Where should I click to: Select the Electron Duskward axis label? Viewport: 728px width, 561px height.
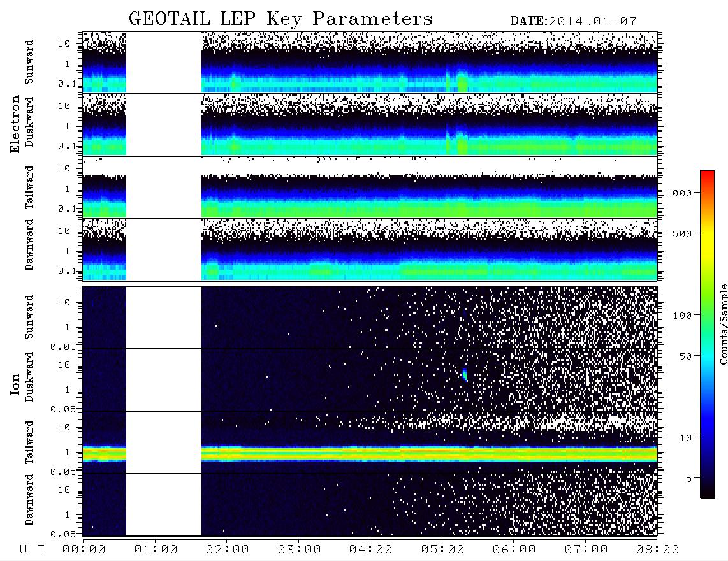pyautogui.click(x=29, y=122)
